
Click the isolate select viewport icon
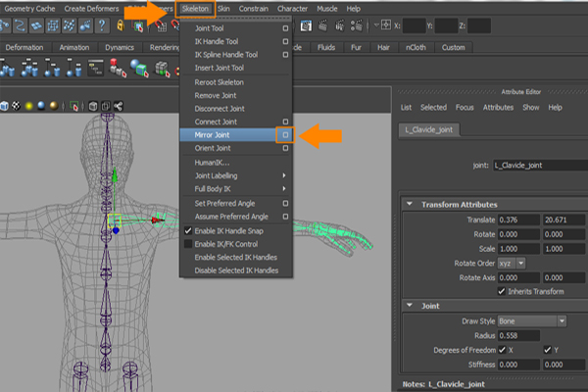74,107
